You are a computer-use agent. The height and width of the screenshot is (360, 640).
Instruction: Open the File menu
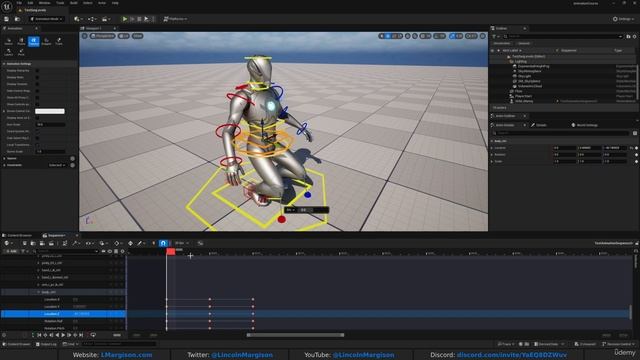click(x=19, y=3)
